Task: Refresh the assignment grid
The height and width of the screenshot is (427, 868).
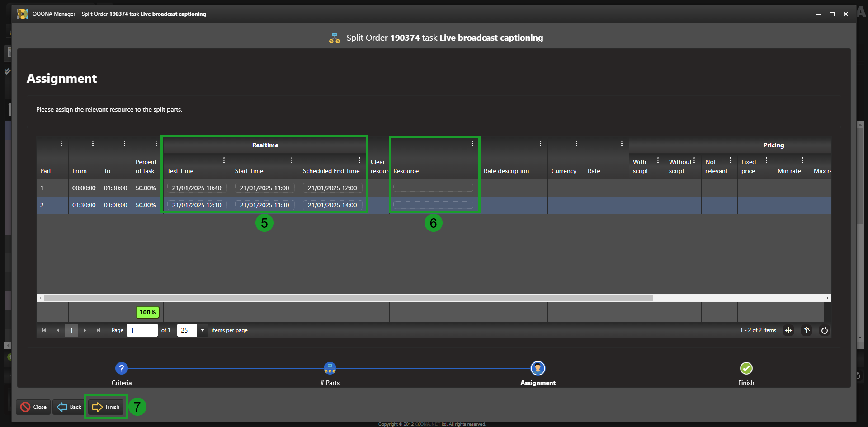Action: click(825, 330)
